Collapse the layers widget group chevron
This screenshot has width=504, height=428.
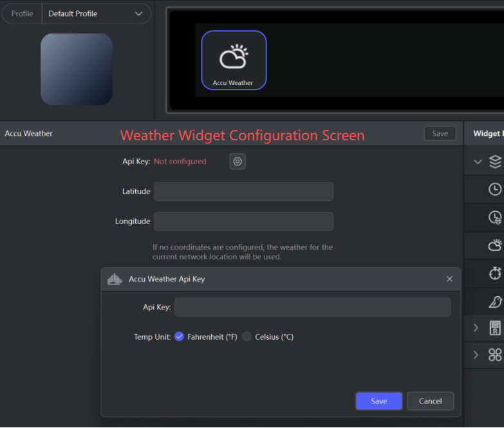478,162
